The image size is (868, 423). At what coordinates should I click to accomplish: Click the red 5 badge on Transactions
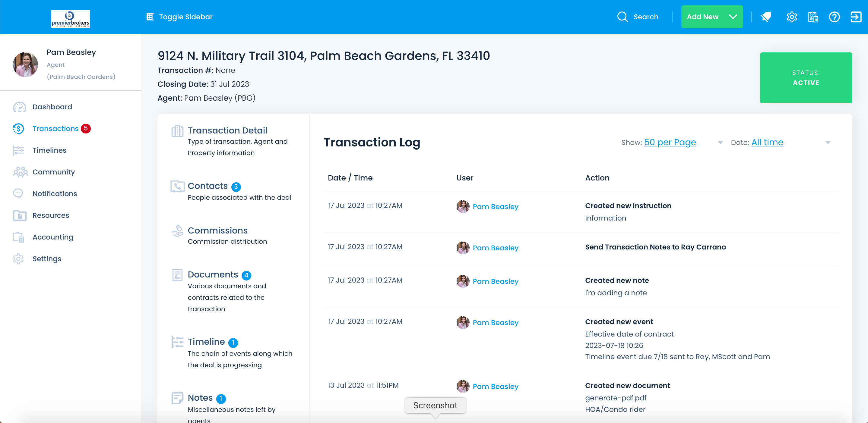coord(86,129)
